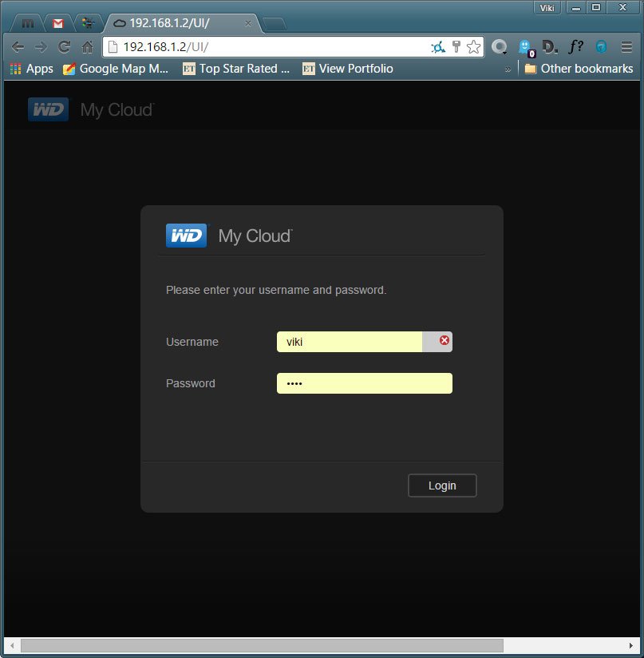Click the scrollbar left arrow

[x=12, y=645]
